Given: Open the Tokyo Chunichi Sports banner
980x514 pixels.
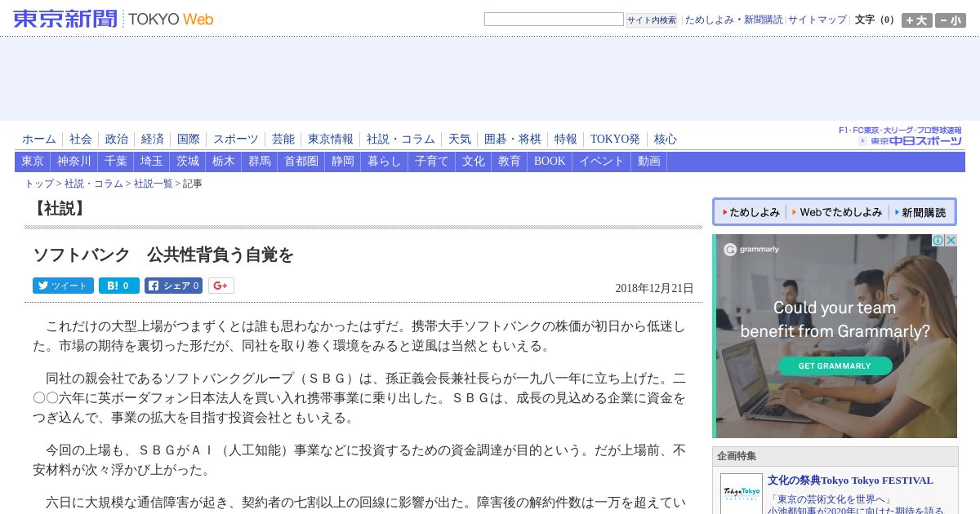Looking at the screenshot, I should (901, 136).
